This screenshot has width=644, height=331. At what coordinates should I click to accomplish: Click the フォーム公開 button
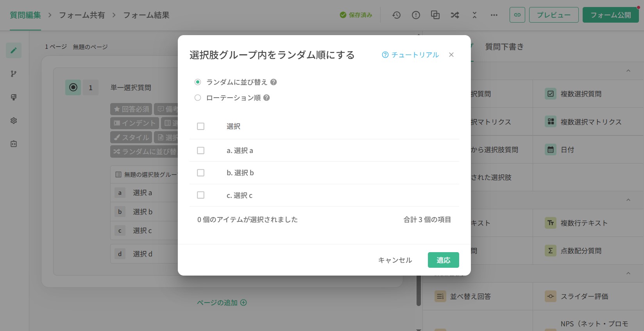(611, 15)
